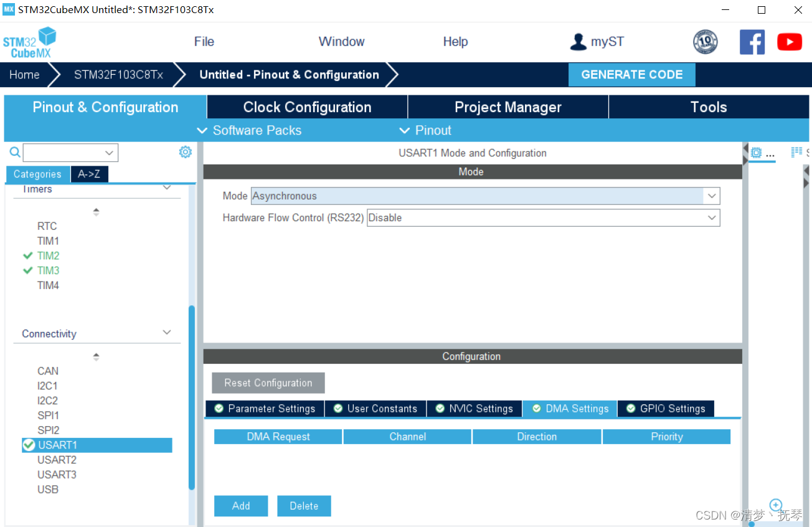Open the peripheral search dropdown

[x=110, y=153]
